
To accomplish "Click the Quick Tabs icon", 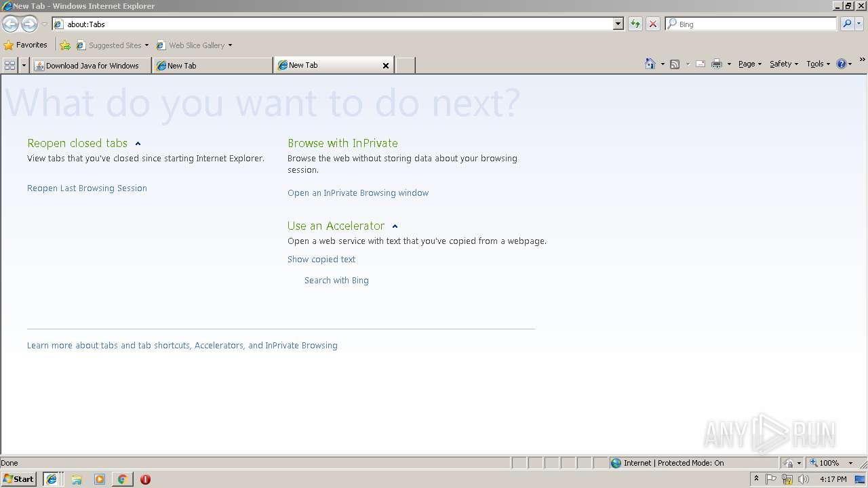I will point(10,65).
